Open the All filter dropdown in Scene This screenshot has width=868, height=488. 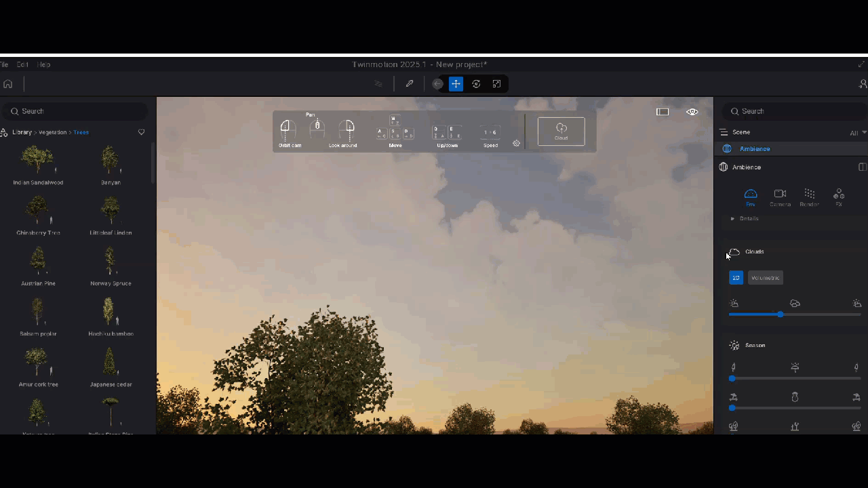coord(859,133)
